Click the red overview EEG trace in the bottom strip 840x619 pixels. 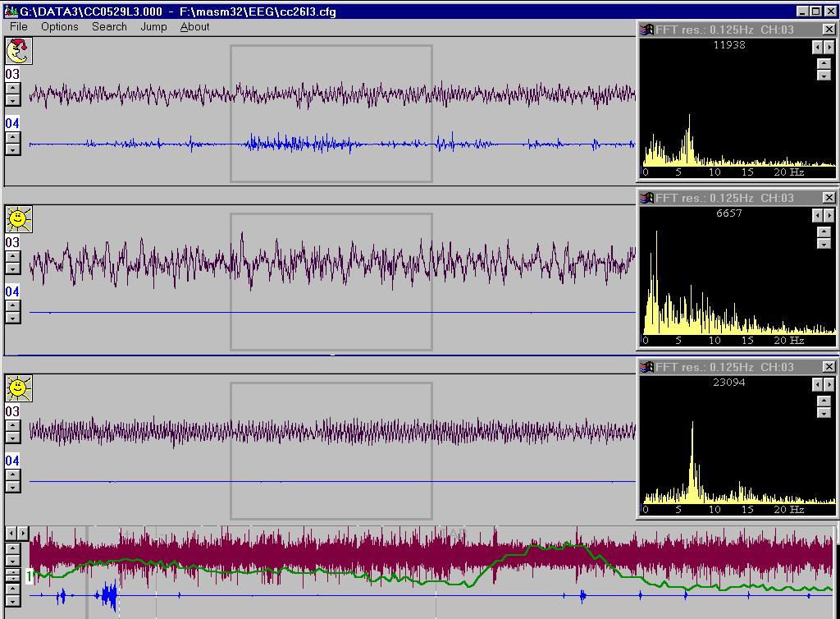pyautogui.click(x=431, y=555)
